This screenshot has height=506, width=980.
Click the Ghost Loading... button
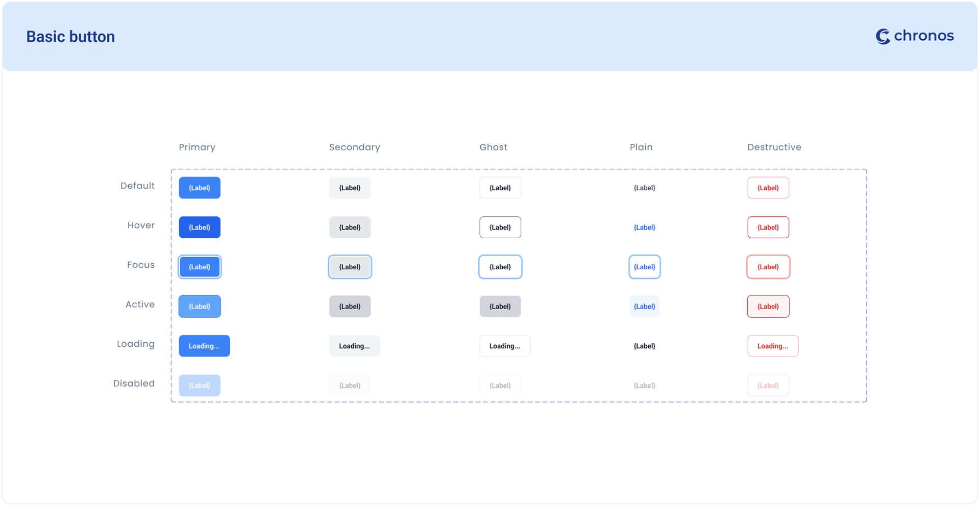tap(505, 346)
